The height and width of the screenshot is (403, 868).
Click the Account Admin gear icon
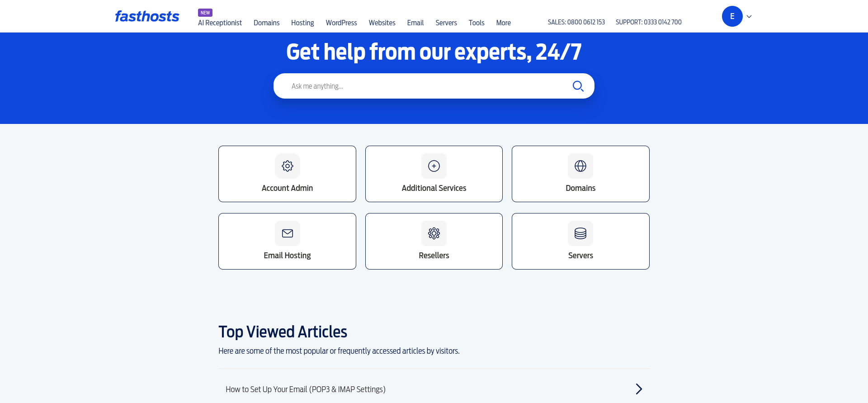pos(287,166)
